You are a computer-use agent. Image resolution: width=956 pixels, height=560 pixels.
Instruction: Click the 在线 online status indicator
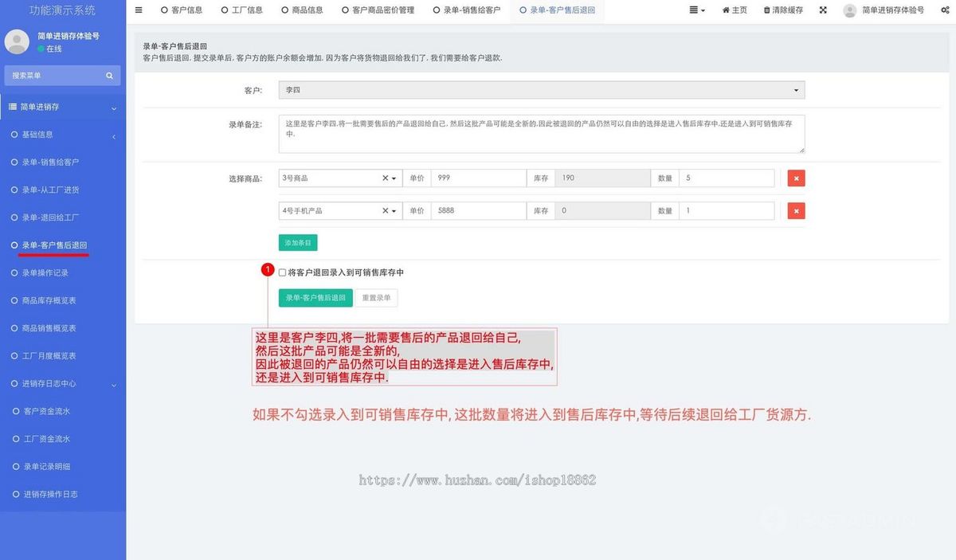coord(46,48)
